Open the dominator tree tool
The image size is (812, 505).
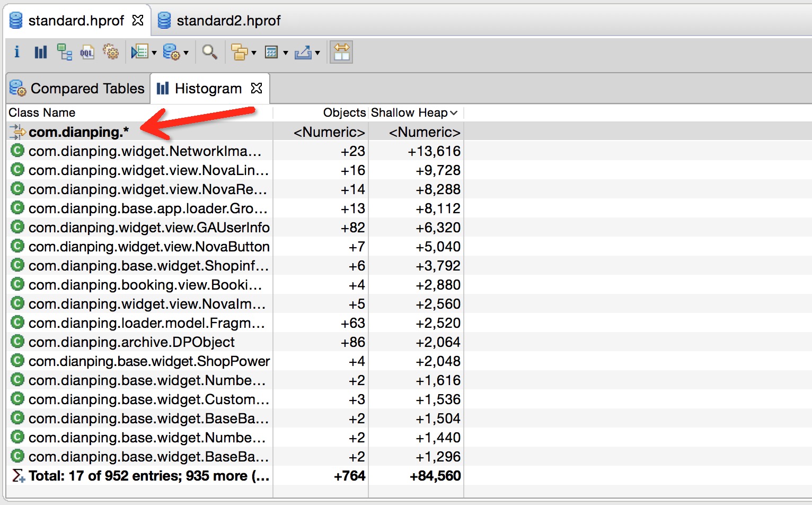tap(64, 52)
